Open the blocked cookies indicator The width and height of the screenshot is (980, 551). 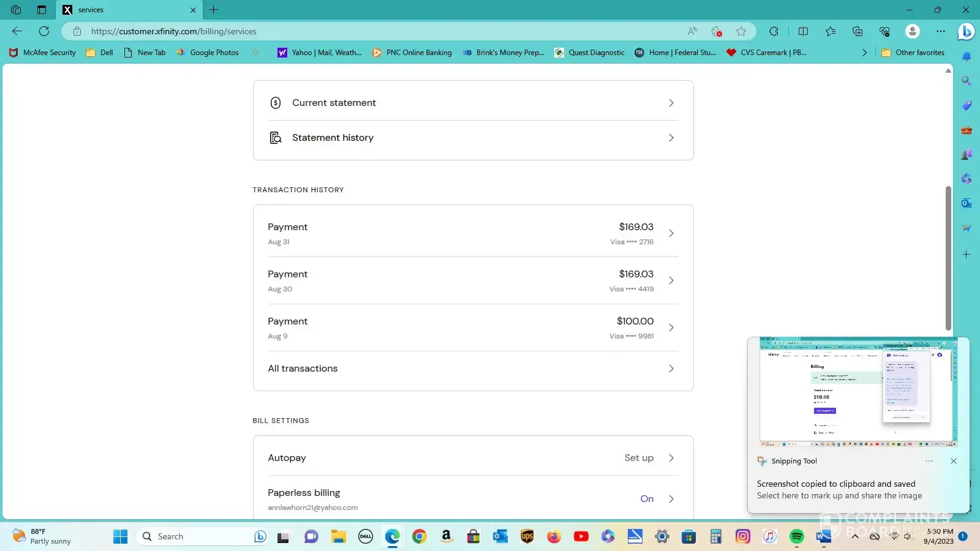click(717, 31)
